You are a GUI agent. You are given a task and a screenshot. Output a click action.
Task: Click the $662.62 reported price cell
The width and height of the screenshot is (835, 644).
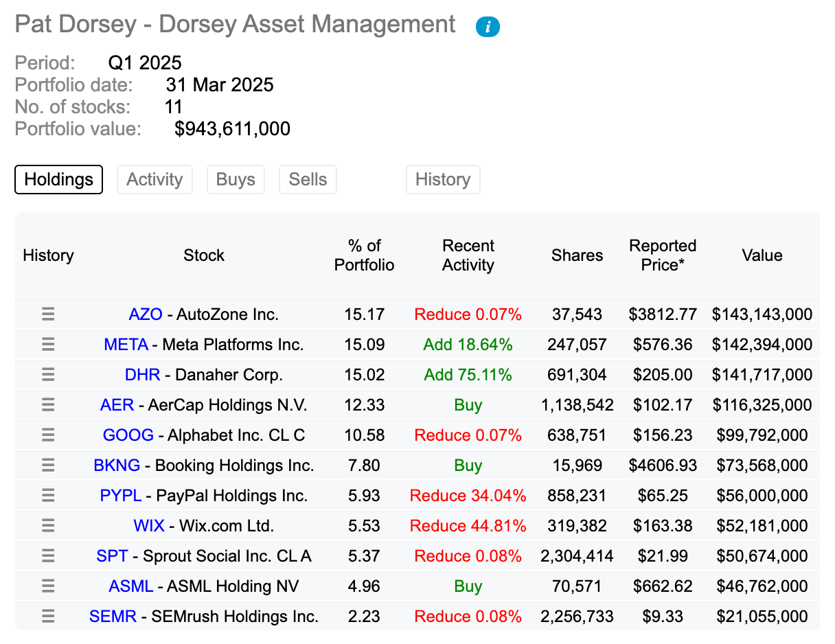point(663,586)
